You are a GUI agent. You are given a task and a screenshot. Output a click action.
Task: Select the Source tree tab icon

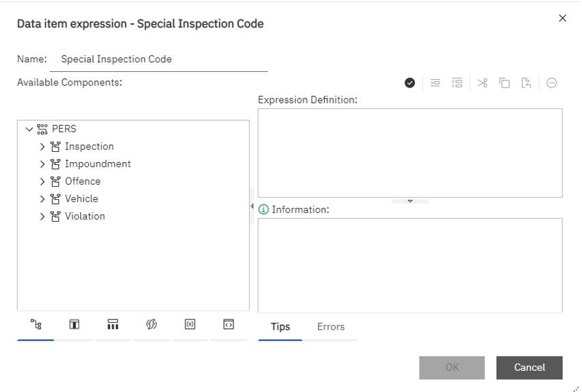[x=36, y=324]
